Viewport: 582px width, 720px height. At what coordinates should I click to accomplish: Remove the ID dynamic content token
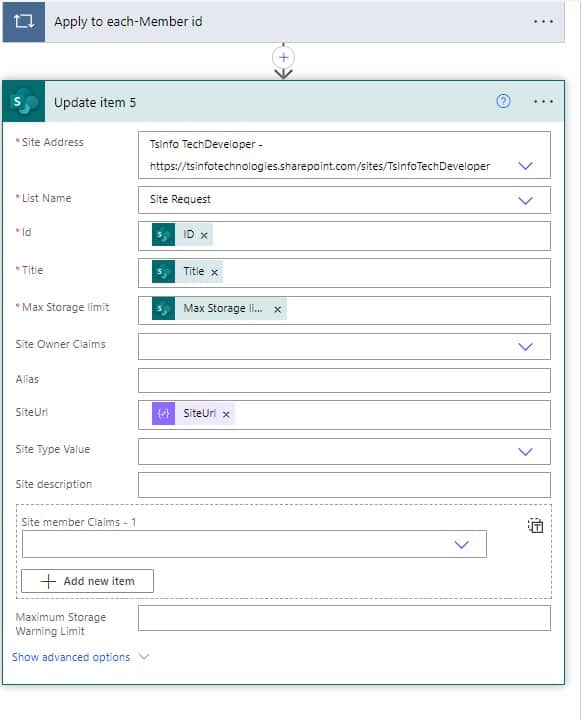[204, 236]
